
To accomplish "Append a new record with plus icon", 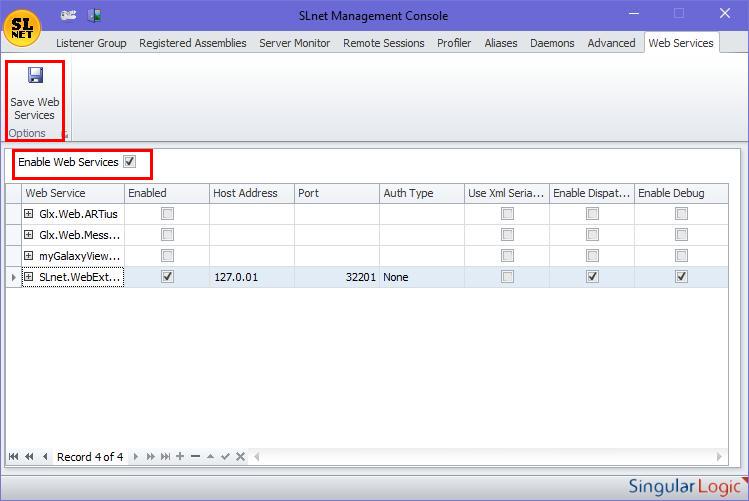I will tap(180, 457).
